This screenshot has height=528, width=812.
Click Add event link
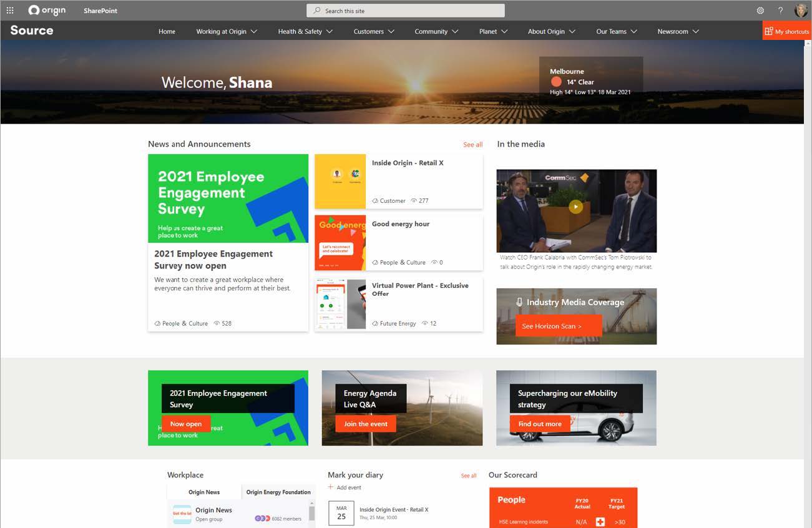point(349,487)
